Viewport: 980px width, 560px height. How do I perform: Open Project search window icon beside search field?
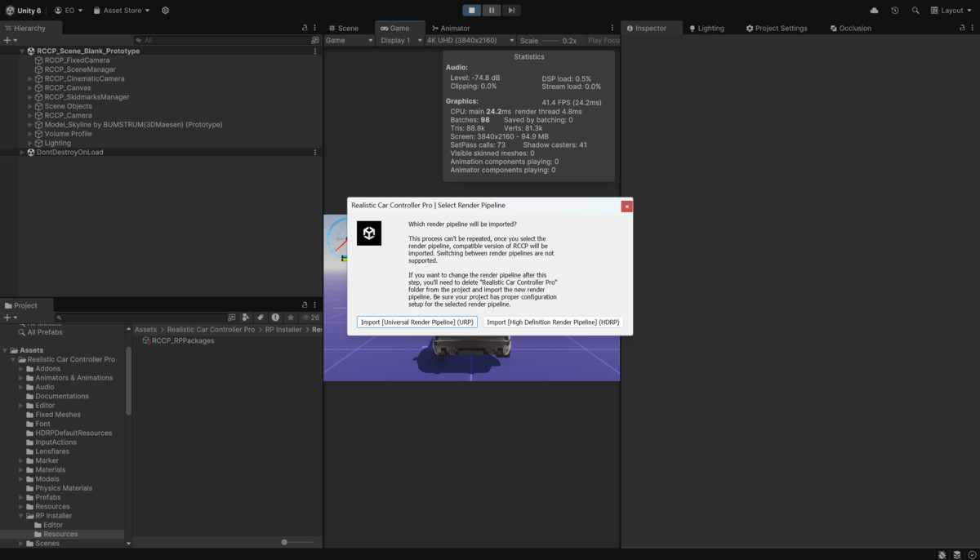click(x=232, y=318)
